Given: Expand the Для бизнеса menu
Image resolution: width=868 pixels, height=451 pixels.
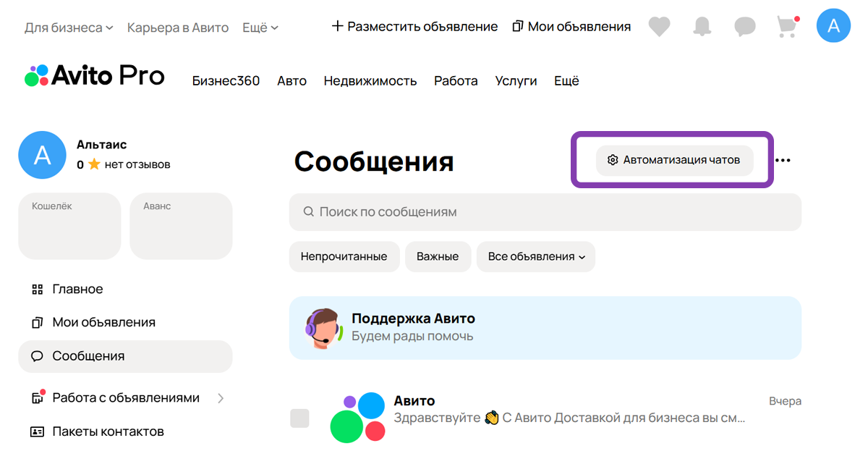Looking at the screenshot, I should click(68, 27).
